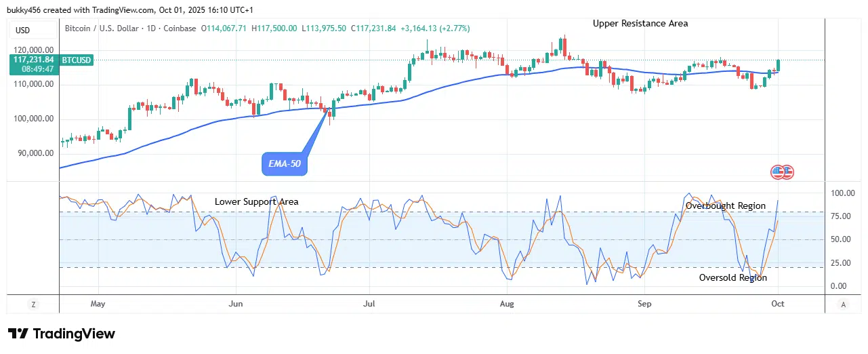868x354 pixels.
Task: Click the BTCUSD symbol tag on chart
Action: tap(77, 60)
